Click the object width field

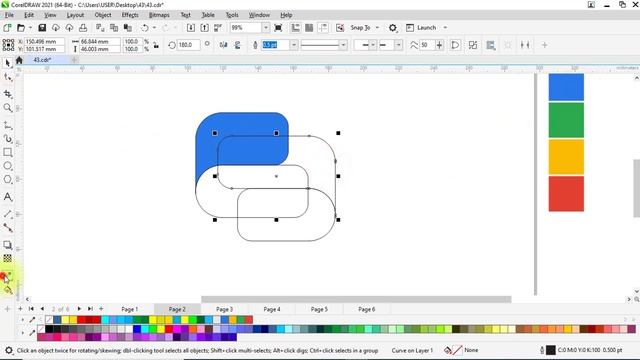pyautogui.click(x=100, y=42)
